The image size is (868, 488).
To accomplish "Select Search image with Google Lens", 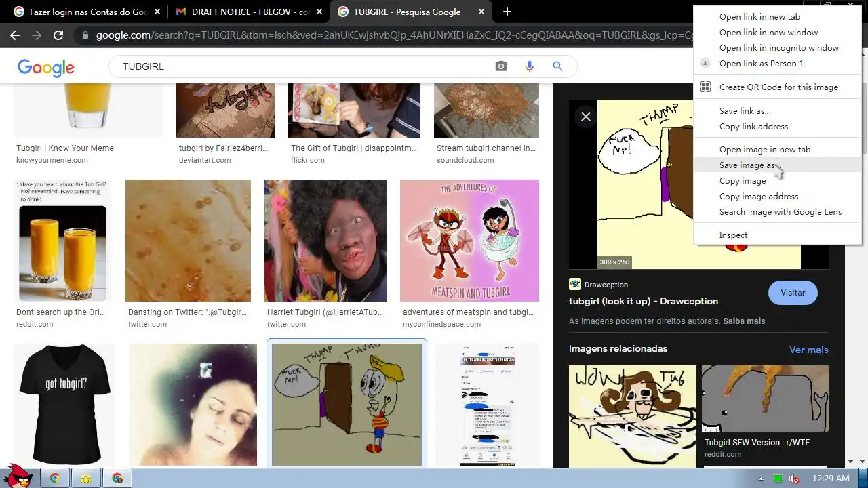I will pyautogui.click(x=778, y=211).
